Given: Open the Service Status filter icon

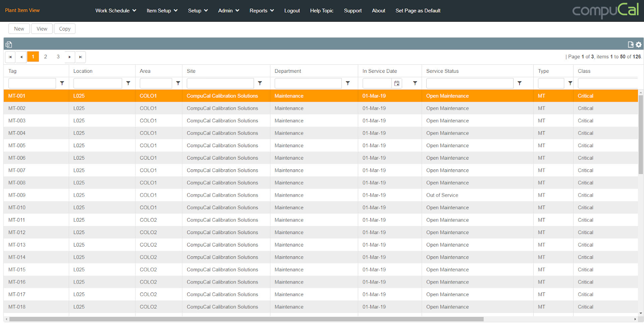Looking at the screenshot, I should [x=520, y=83].
